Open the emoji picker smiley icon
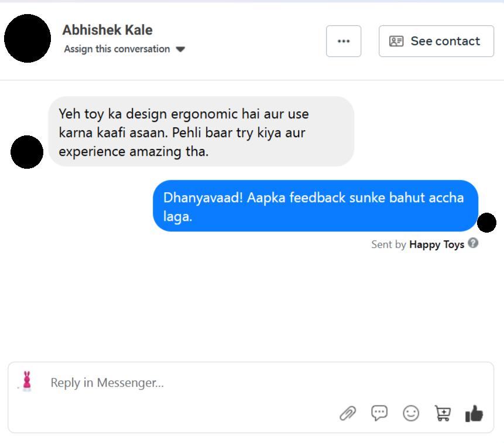 pyautogui.click(x=411, y=413)
